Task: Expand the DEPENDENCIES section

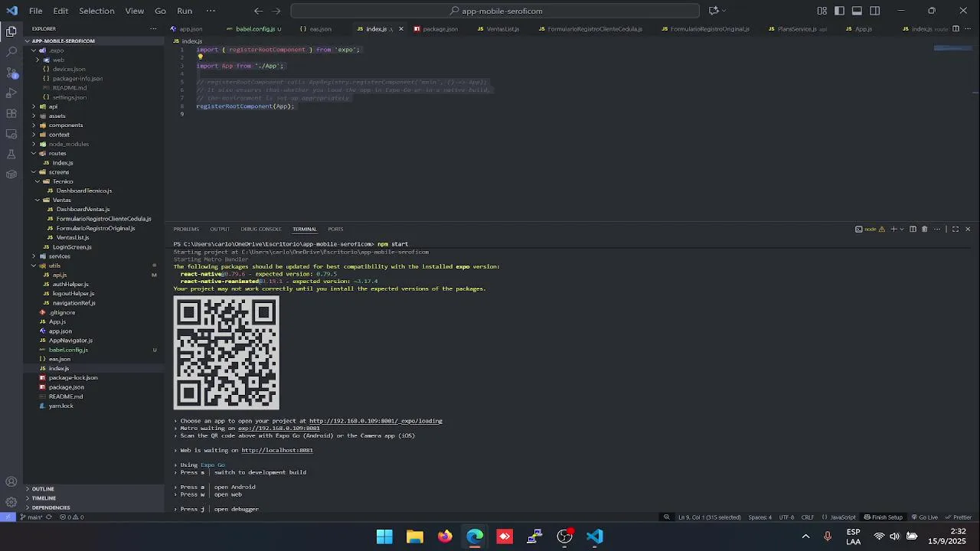Action: click(x=51, y=507)
